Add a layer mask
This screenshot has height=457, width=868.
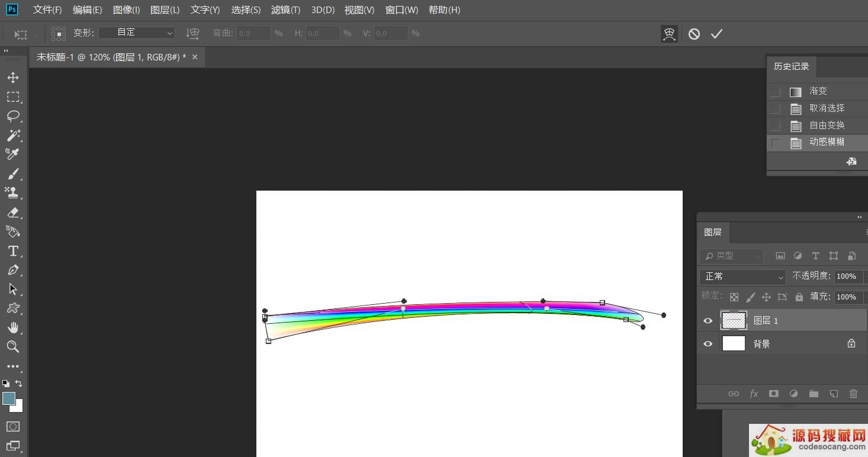(773, 394)
